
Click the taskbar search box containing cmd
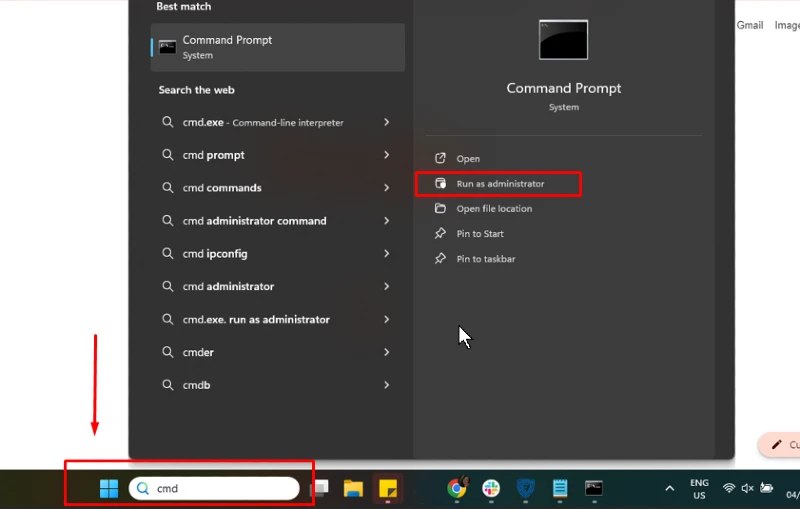pos(214,489)
